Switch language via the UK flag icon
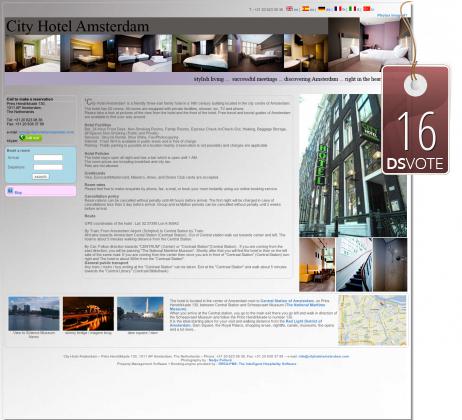Screen dimensions: 462x420 point(289,9)
